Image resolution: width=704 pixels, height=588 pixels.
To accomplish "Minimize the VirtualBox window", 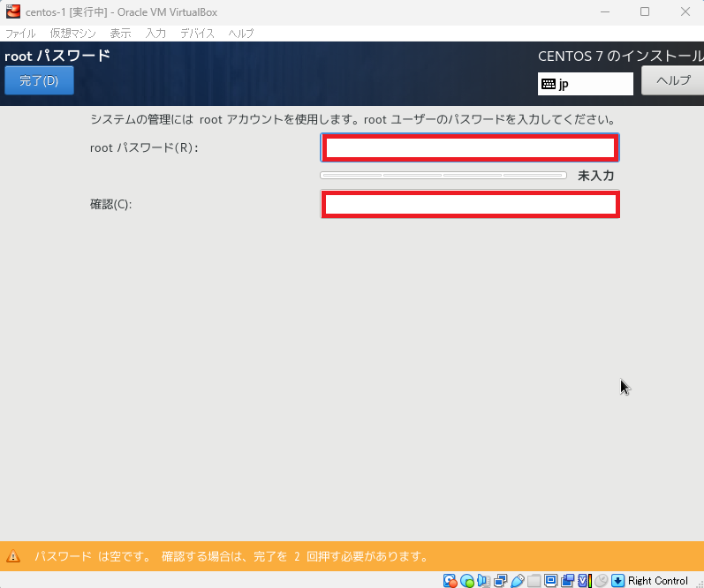I will pos(605,11).
